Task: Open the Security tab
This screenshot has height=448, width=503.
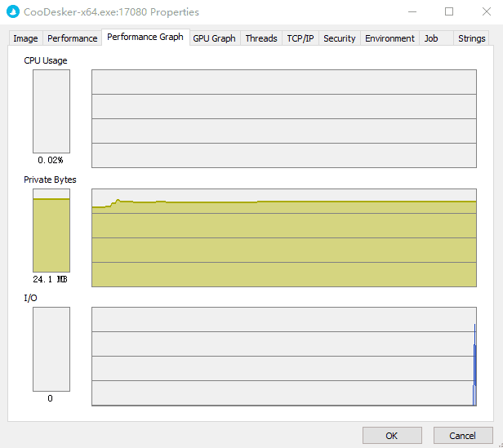Action: [x=339, y=38]
